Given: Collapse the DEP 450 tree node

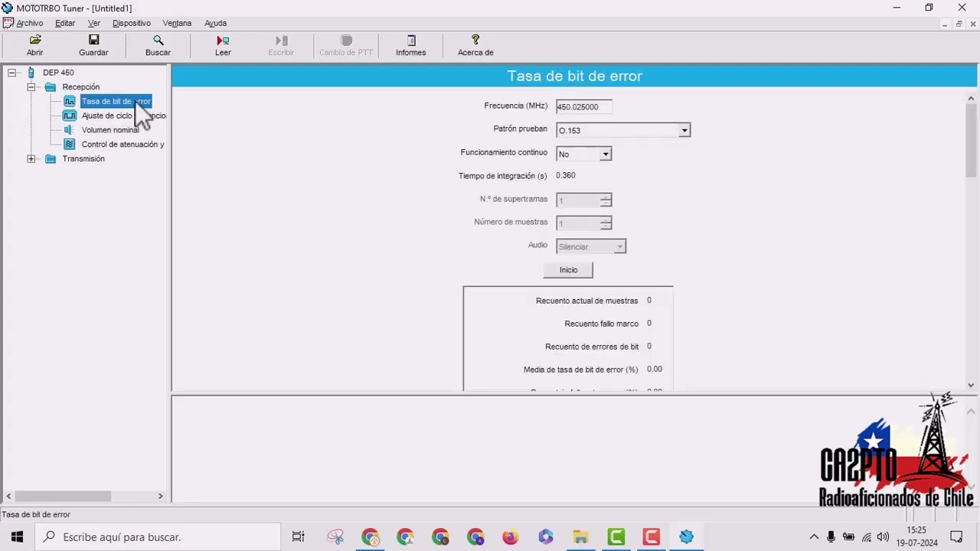Looking at the screenshot, I should coord(11,73).
